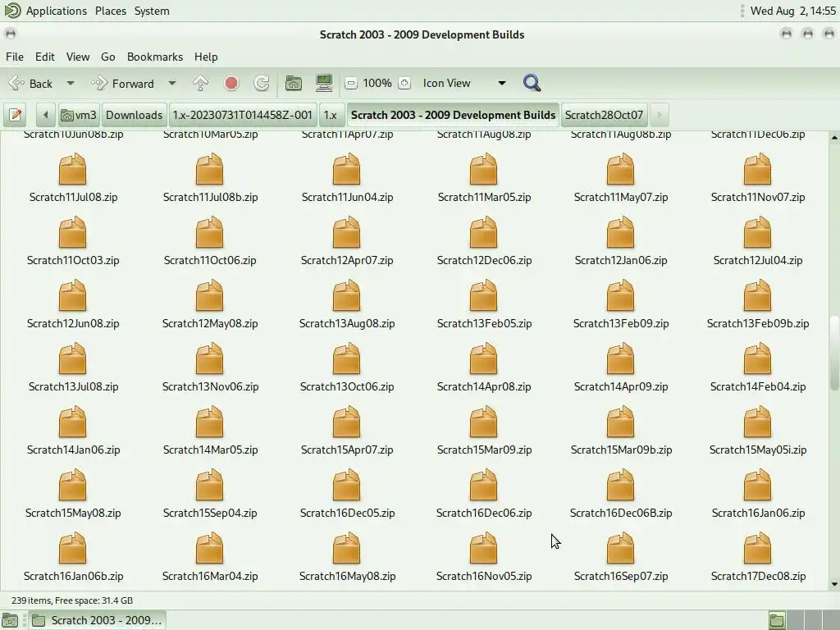Screen dimensions: 840x630
Task: Open the Help menu
Action: tap(206, 57)
